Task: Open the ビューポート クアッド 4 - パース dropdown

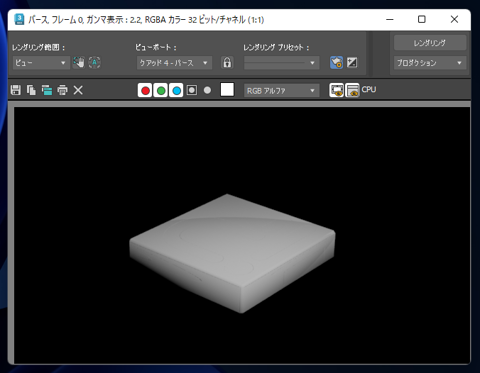Action: (x=174, y=63)
